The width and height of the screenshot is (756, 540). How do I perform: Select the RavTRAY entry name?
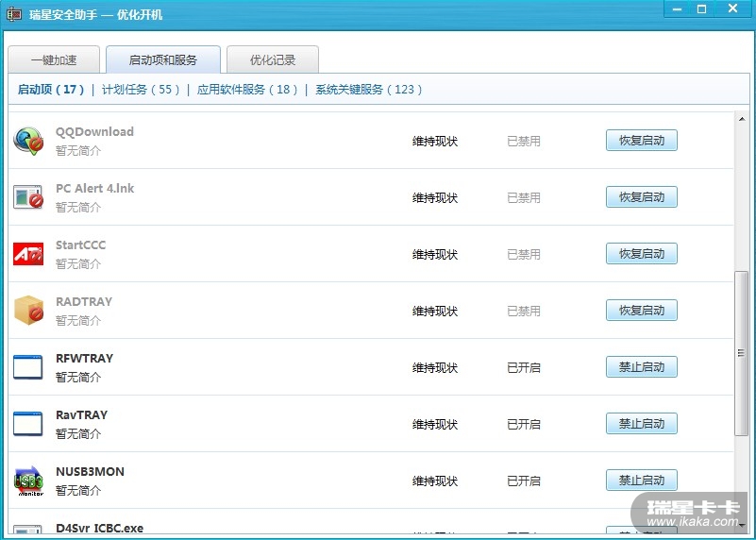(x=81, y=414)
